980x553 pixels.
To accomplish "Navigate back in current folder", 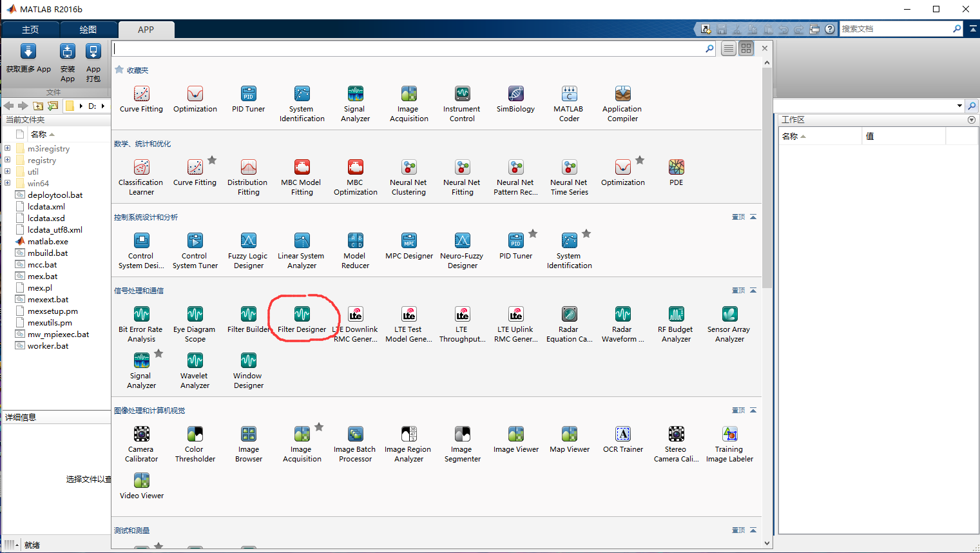I will click(9, 106).
